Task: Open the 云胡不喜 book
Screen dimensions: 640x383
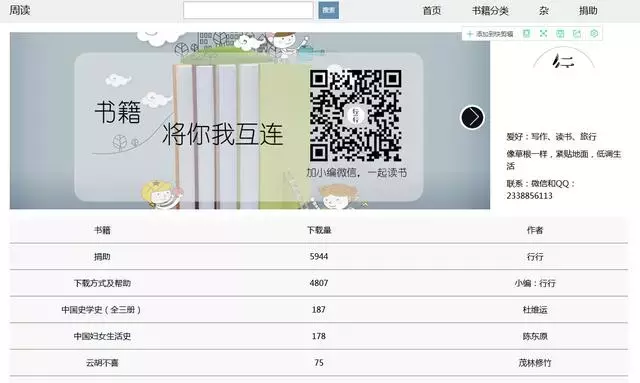Action: [102, 363]
